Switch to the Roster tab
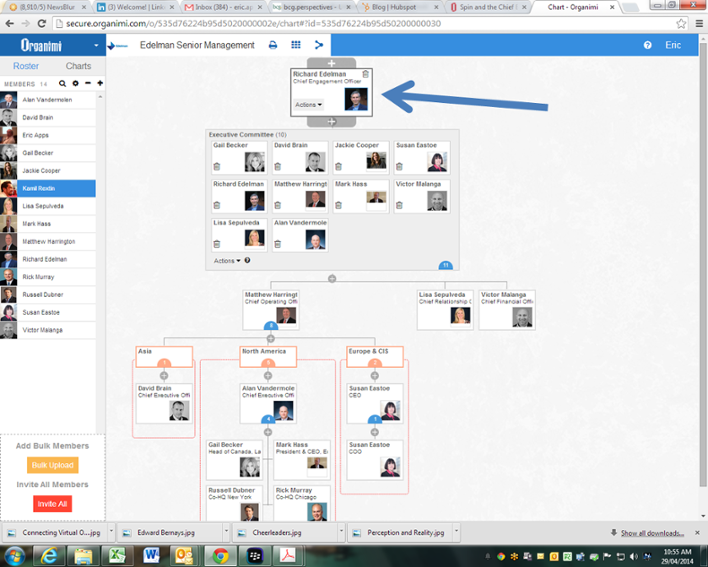 tap(26, 66)
